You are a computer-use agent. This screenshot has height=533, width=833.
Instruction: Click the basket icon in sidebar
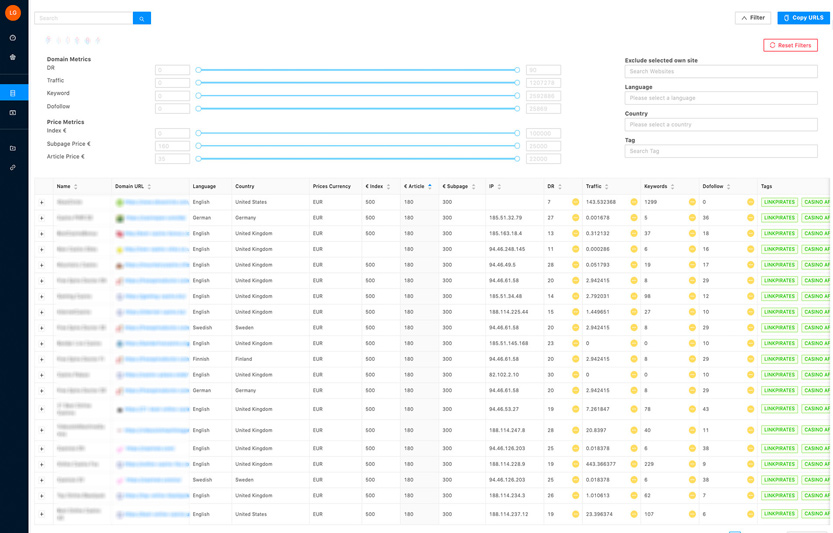point(13,57)
